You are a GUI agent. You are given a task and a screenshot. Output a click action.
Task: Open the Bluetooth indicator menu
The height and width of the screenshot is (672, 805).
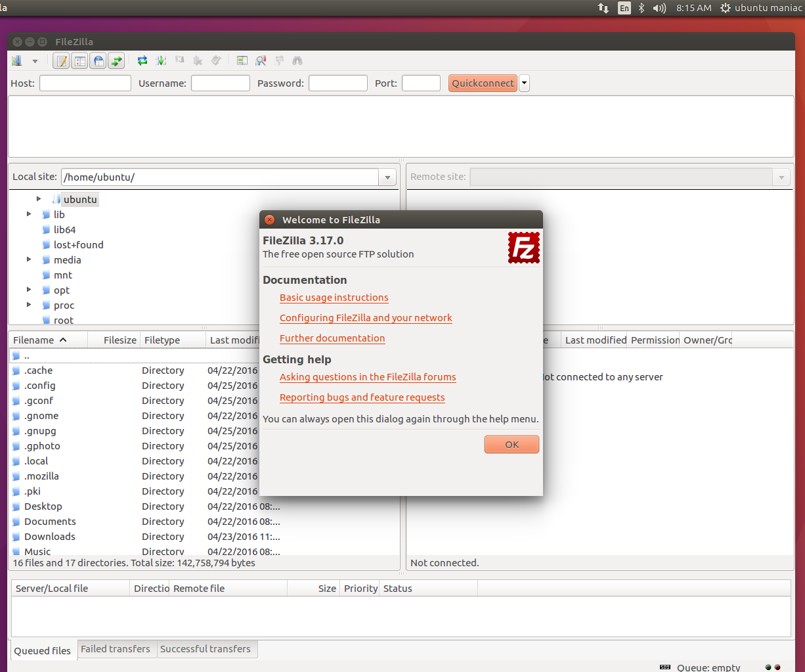pyautogui.click(x=642, y=8)
